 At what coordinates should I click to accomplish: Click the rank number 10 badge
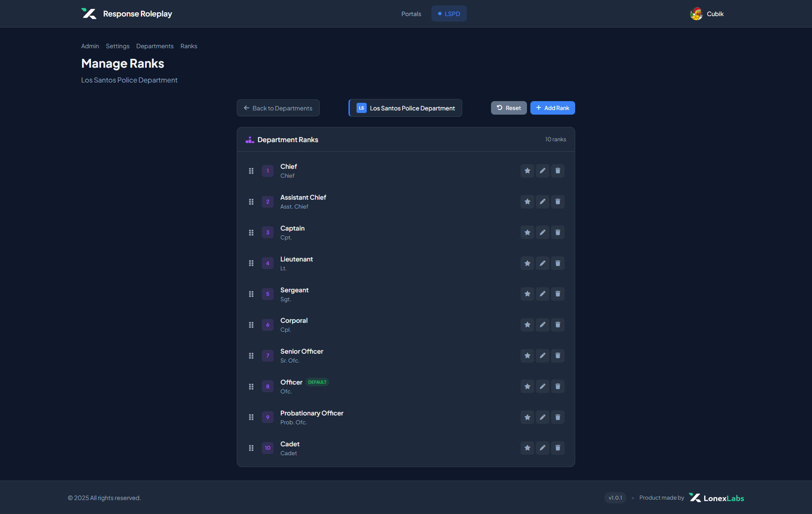click(268, 448)
